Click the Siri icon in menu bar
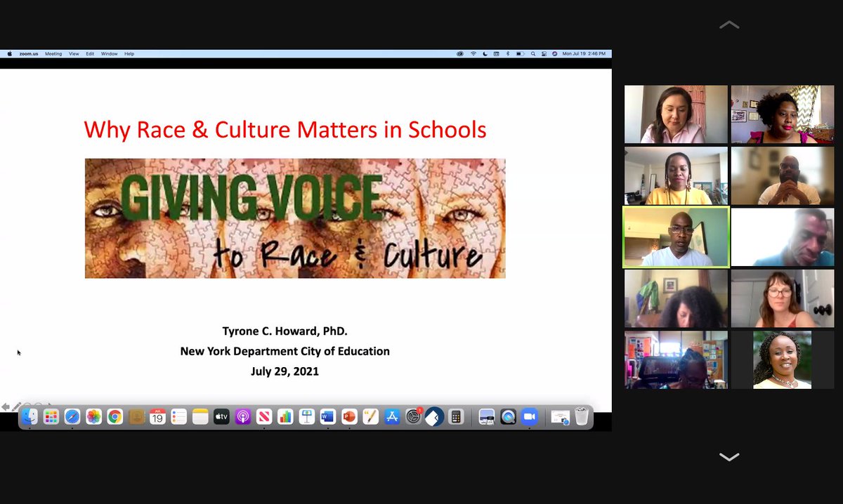 click(554, 53)
